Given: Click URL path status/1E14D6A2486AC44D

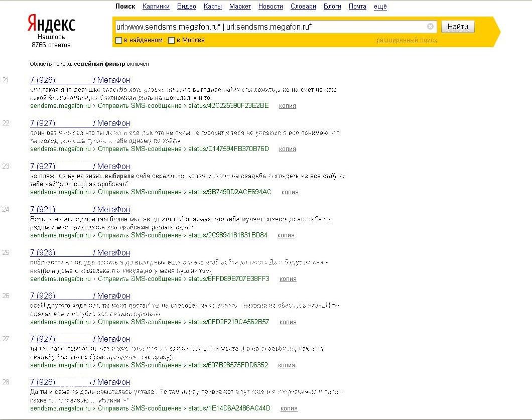Looking at the screenshot, I should pos(229,408).
